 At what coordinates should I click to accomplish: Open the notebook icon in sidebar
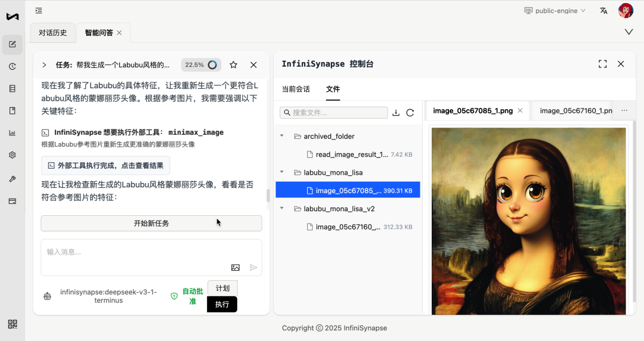[x=13, y=111]
